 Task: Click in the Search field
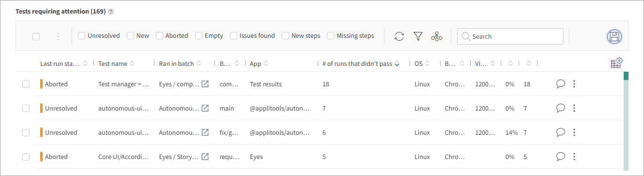pos(510,36)
